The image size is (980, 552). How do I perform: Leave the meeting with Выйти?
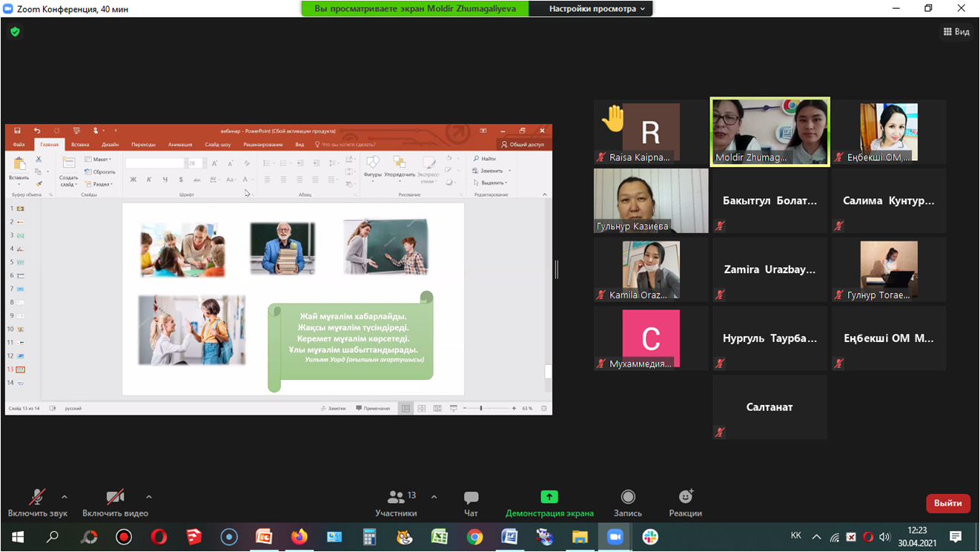coord(947,503)
